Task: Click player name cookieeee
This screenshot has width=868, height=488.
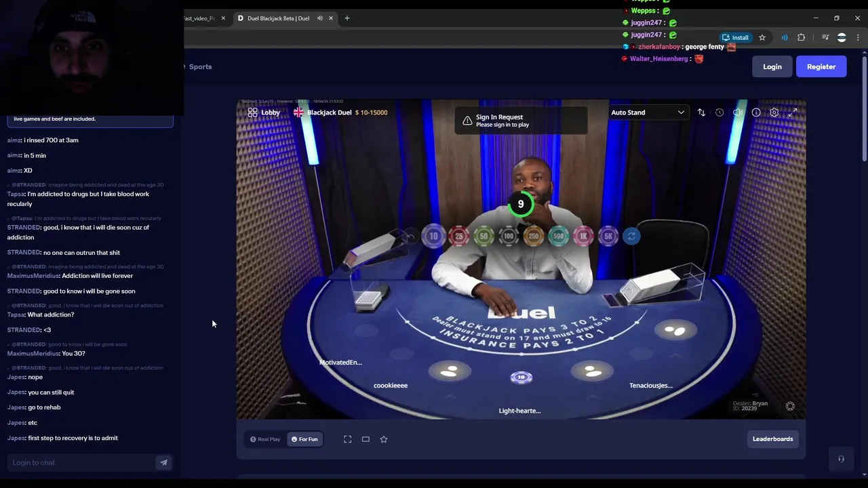Action: click(x=391, y=386)
